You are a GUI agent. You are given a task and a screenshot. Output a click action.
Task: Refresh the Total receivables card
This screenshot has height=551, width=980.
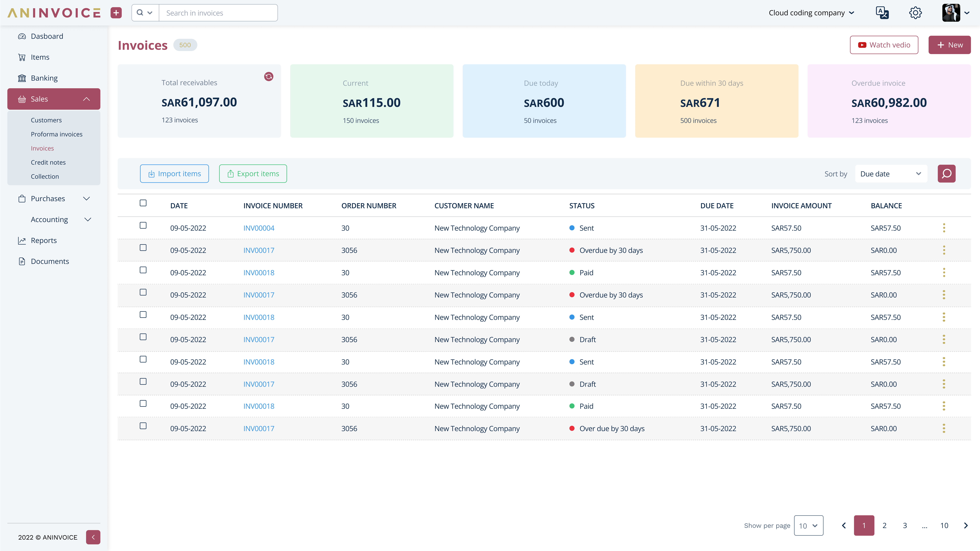point(269,76)
